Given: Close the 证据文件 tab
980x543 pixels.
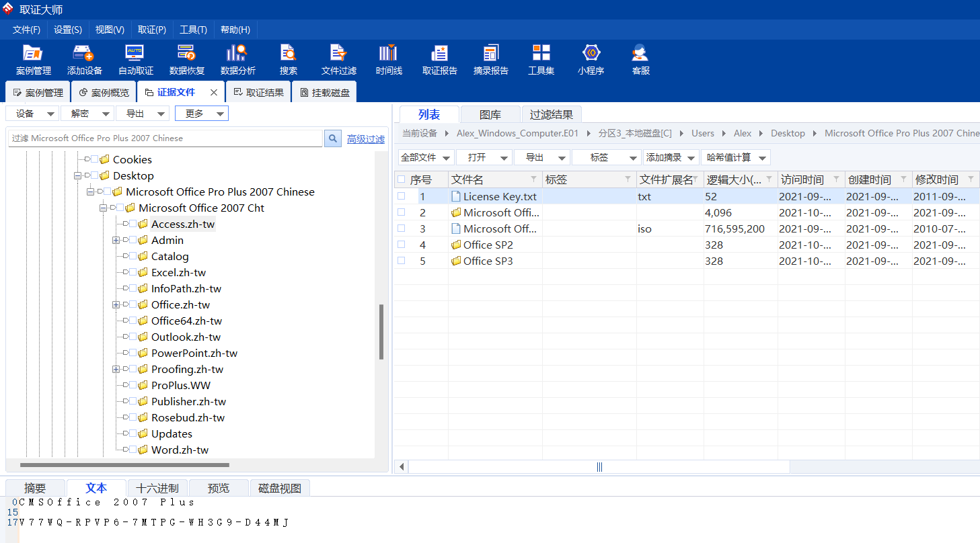Looking at the screenshot, I should 214,93.
